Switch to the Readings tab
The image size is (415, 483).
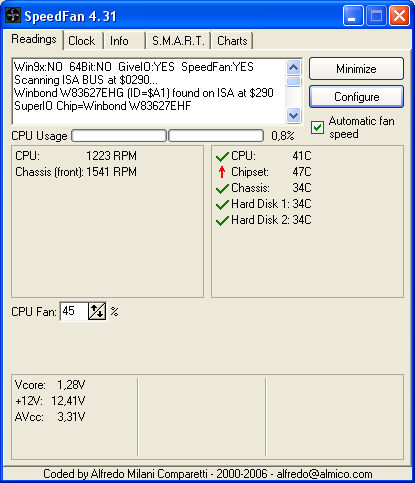coord(34,39)
